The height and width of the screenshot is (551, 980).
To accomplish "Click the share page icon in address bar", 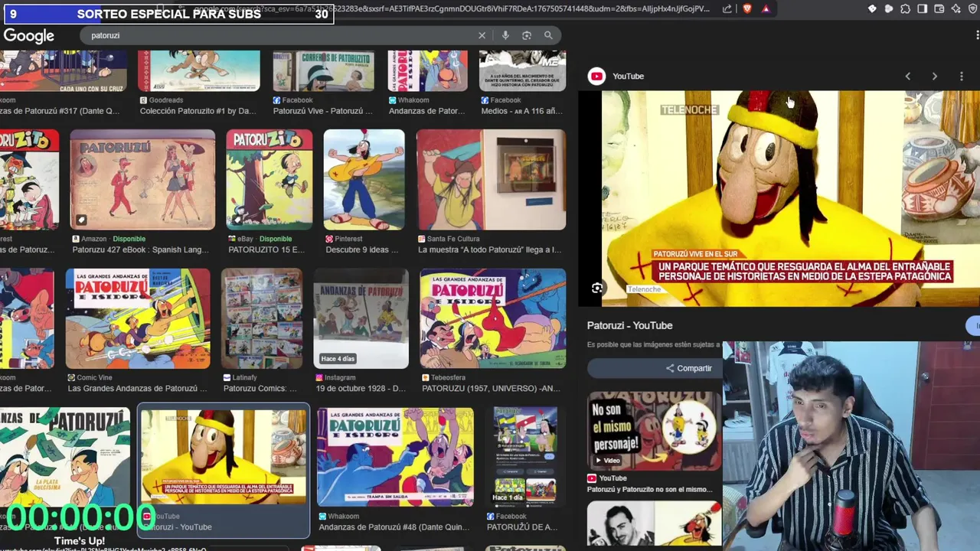I will point(727,9).
